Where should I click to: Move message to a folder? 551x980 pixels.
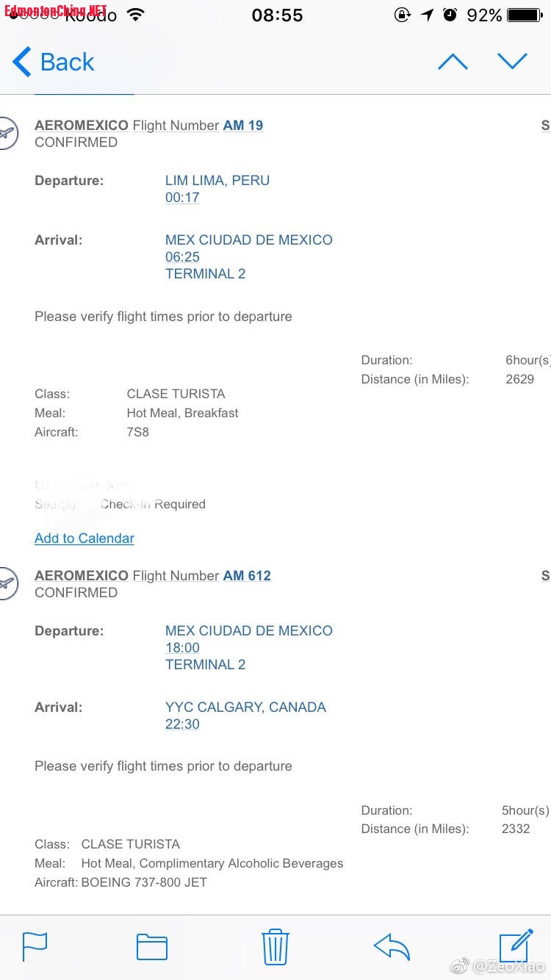152,946
